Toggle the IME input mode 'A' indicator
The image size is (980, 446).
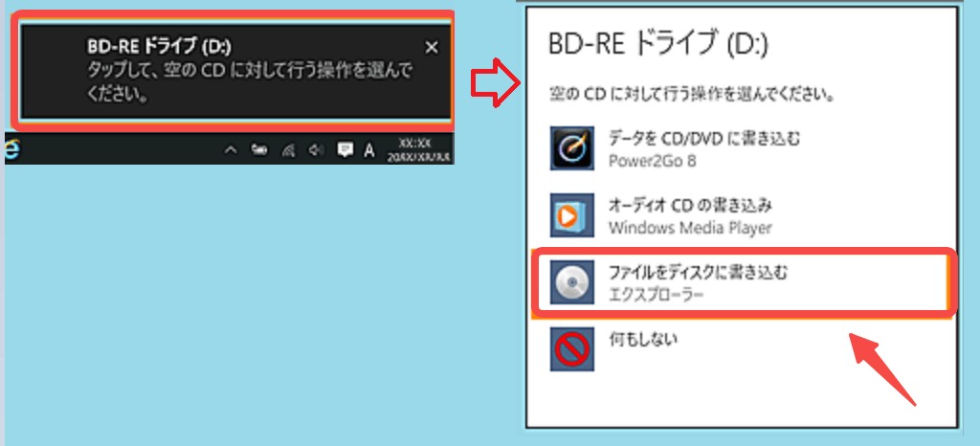point(369,150)
